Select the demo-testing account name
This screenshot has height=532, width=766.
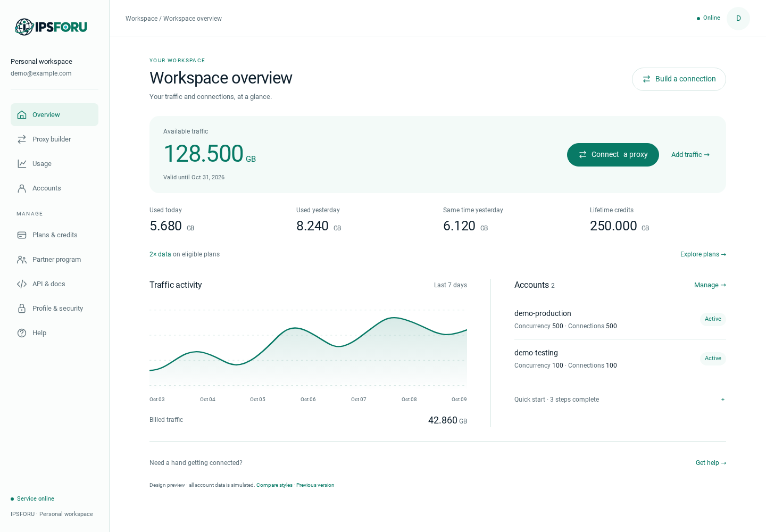pos(536,353)
